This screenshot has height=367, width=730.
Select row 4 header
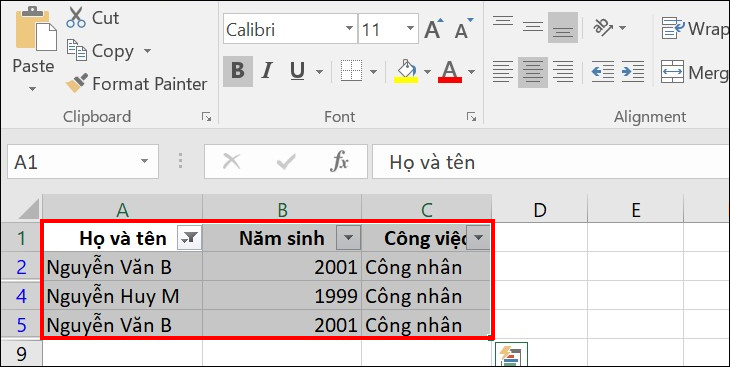coord(21,296)
